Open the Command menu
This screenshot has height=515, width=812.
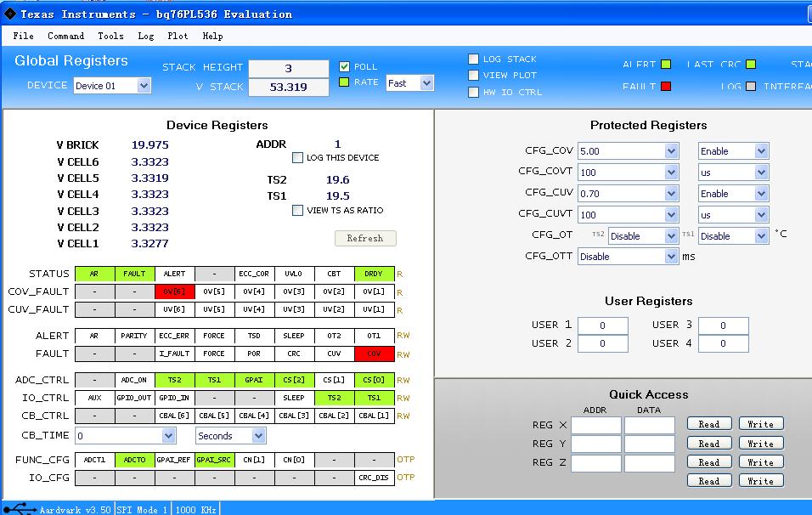click(x=65, y=36)
